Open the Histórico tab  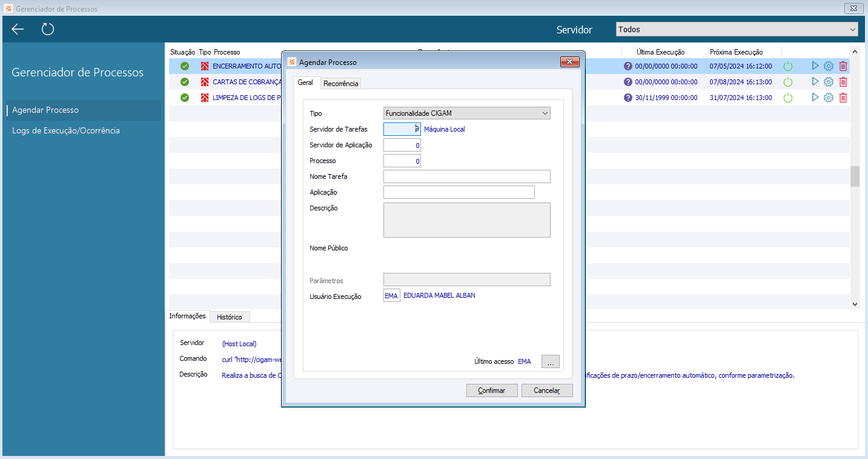230,317
